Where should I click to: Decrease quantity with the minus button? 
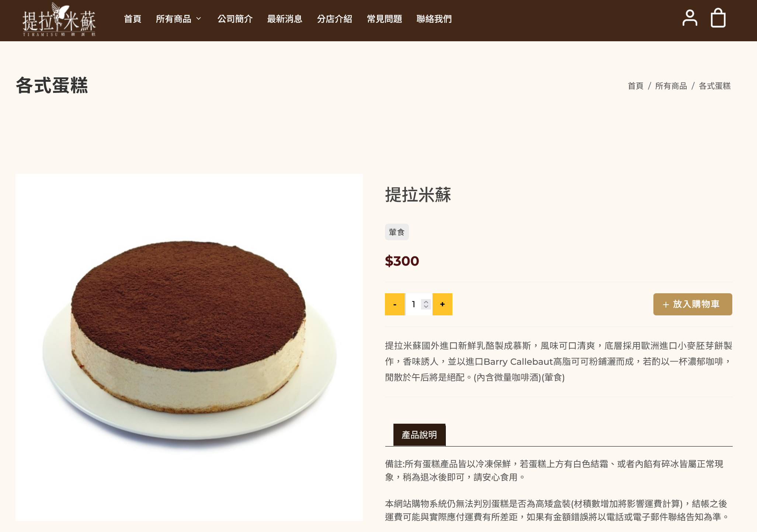click(x=395, y=304)
